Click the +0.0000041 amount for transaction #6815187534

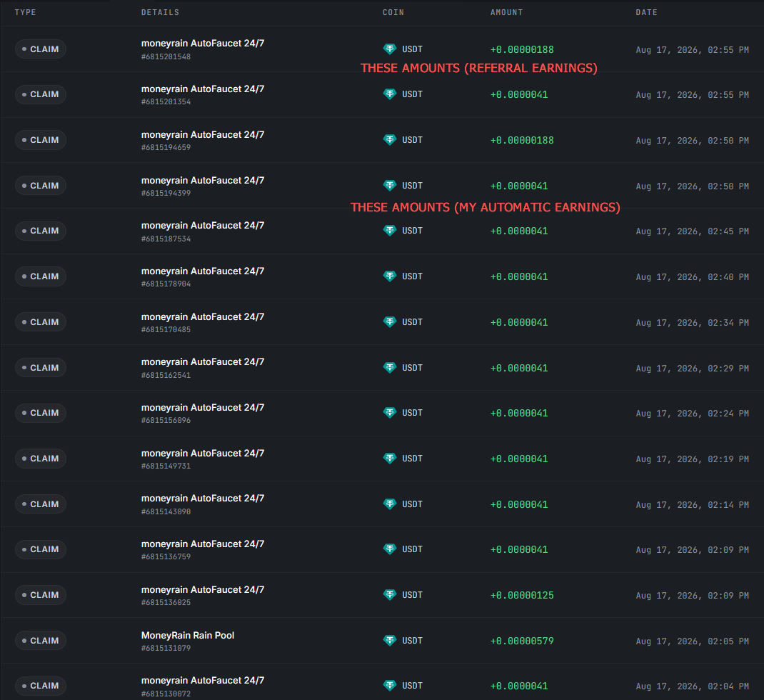[x=519, y=231]
